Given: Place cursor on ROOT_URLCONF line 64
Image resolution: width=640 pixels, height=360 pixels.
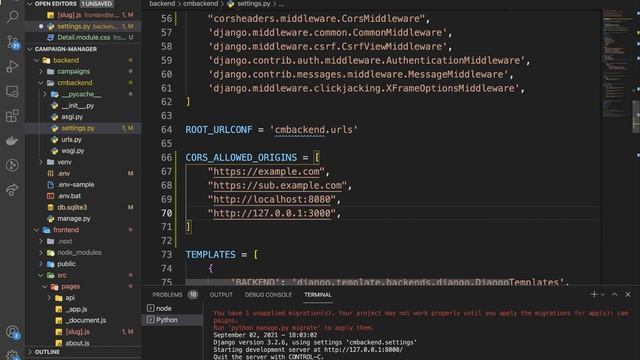Looking at the screenshot, I should (x=271, y=130).
